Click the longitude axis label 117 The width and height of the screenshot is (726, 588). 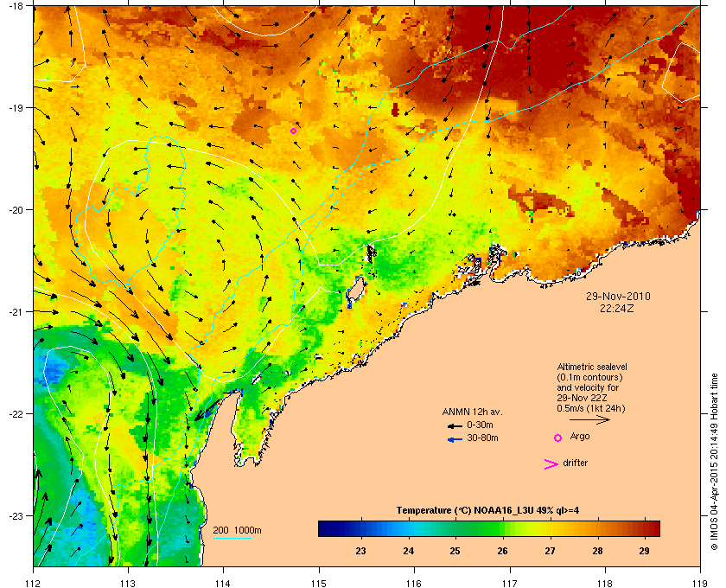[510, 584]
